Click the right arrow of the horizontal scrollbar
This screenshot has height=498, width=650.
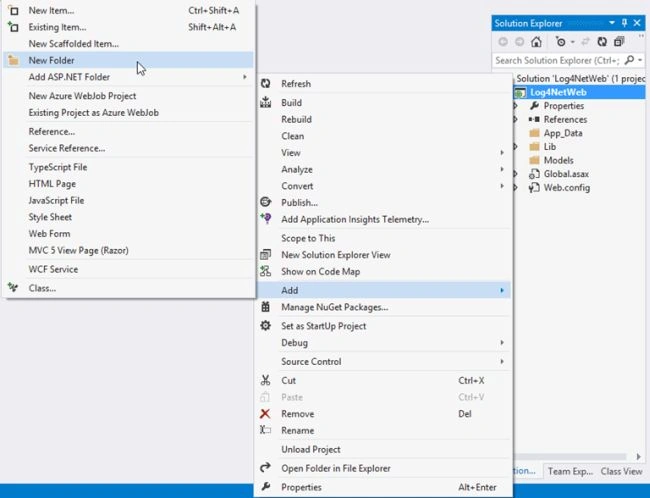pyautogui.click(x=639, y=457)
